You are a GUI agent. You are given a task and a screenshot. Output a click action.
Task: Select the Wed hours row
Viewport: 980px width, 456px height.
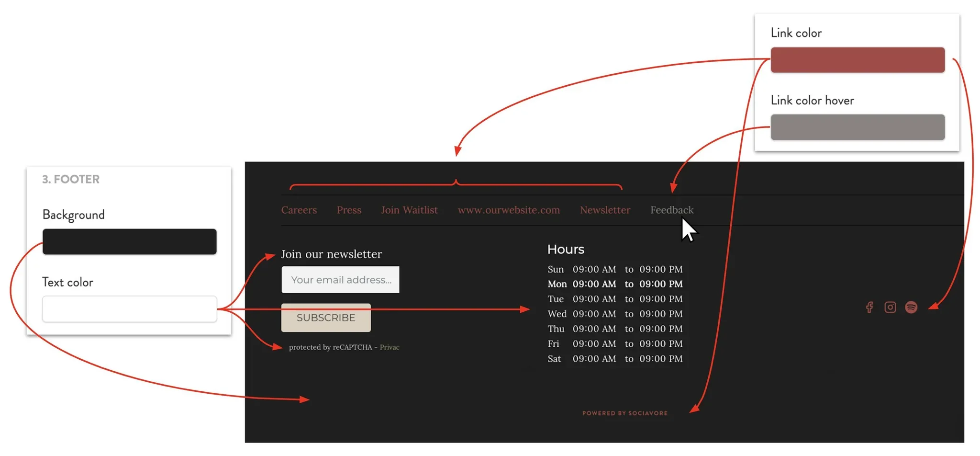615,314
